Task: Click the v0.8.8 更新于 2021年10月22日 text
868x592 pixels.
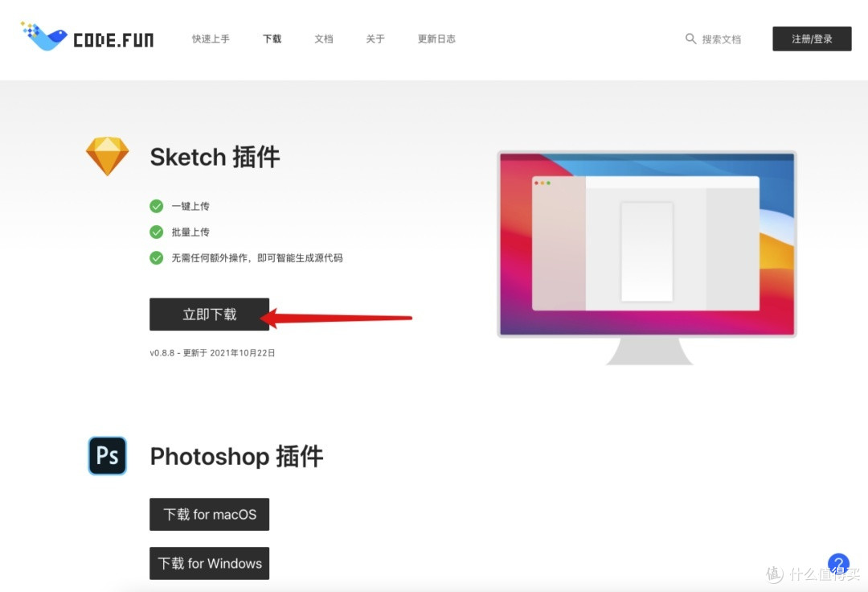Action: [212, 353]
